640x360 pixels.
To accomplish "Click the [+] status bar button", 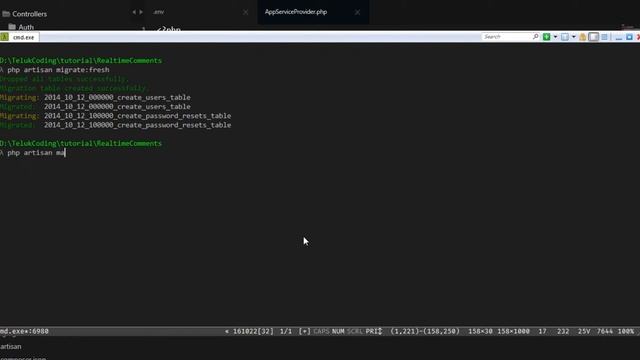I will [x=304, y=331].
